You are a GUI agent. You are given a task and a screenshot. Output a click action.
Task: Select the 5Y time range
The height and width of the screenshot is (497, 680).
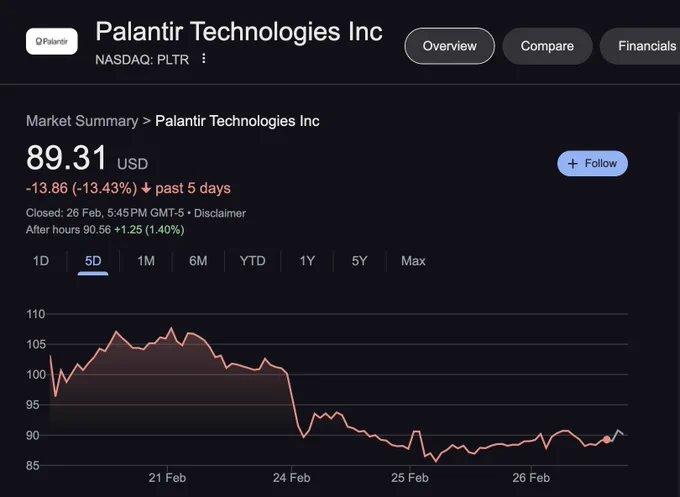(359, 261)
